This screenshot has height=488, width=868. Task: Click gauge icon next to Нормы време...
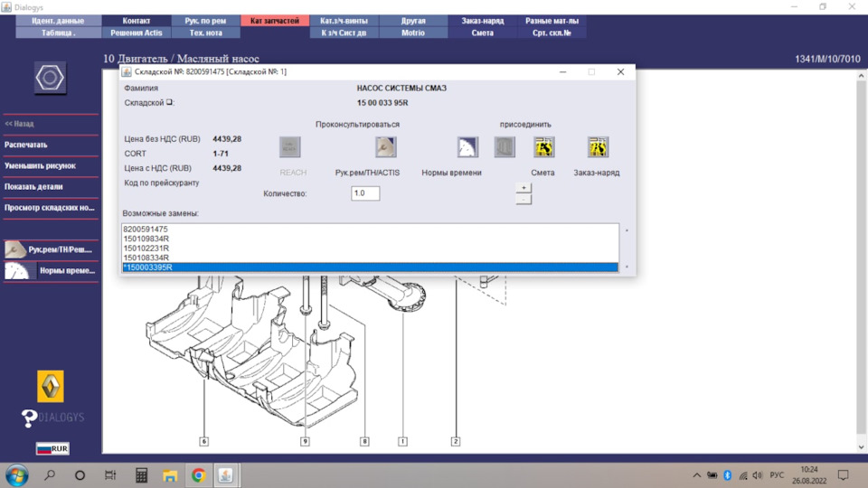pyautogui.click(x=16, y=270)
